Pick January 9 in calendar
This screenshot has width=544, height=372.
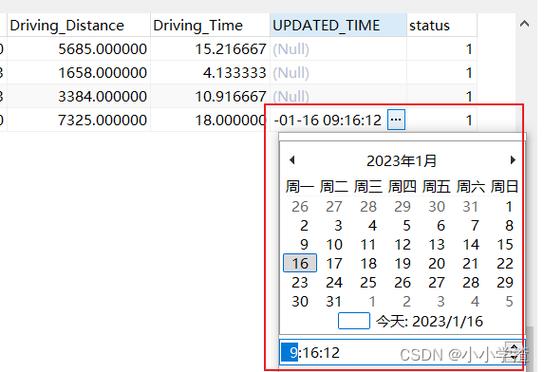coord(304,244)
